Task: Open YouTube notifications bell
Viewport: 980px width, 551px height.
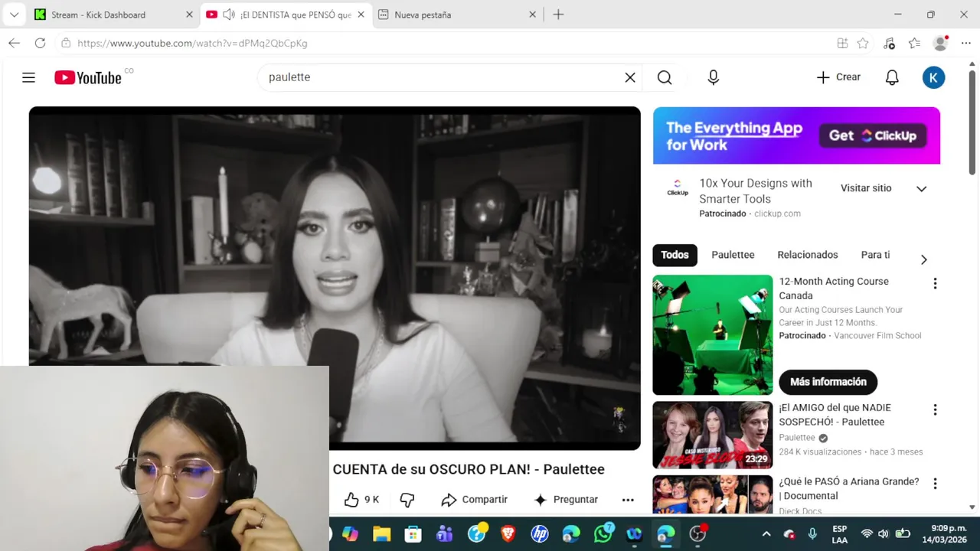Action: [892, 77]
